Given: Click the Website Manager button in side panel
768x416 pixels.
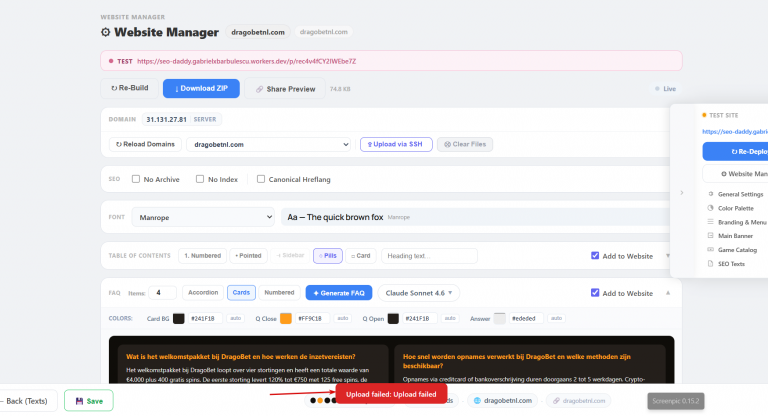Looking at the screenshot, I should click(735, 174).
